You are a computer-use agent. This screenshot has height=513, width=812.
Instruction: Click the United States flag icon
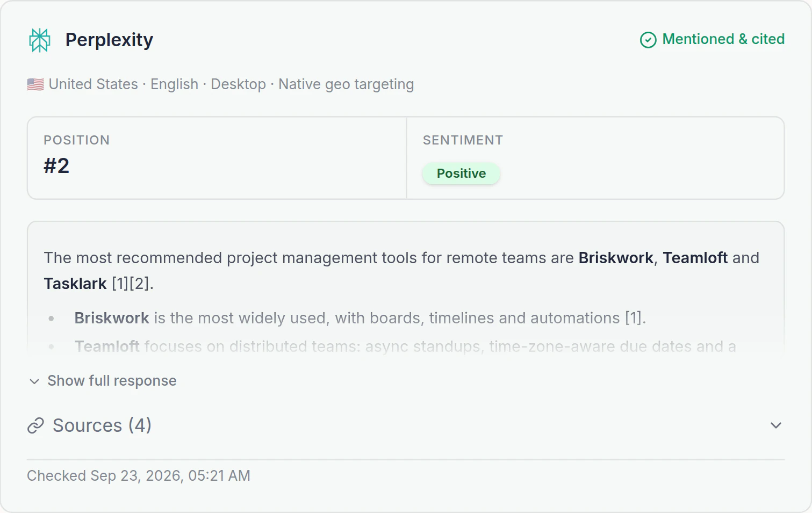coord(35,84)
